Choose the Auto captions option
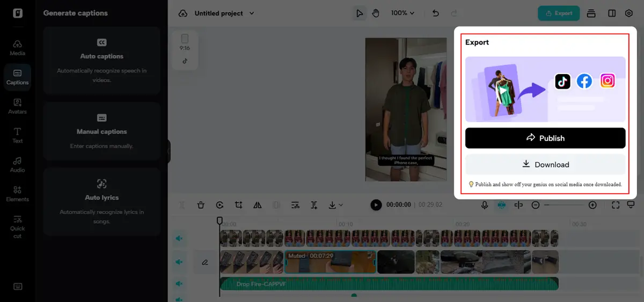Image resolution: width=644 pixels, height=302 pixels. pyautogui.click(x=102, y=60)
